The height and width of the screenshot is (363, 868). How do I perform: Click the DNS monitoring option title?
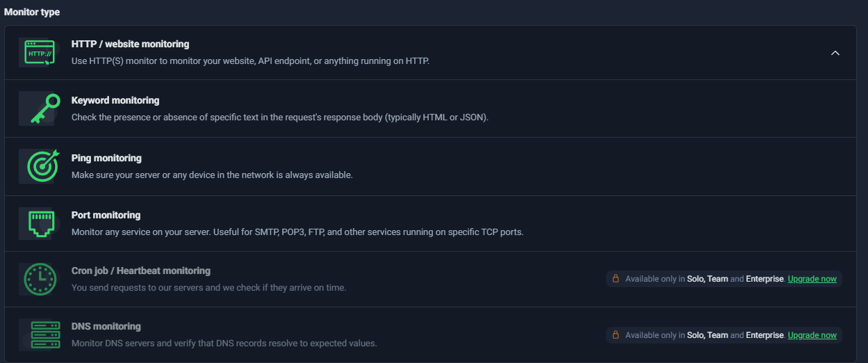106,326
